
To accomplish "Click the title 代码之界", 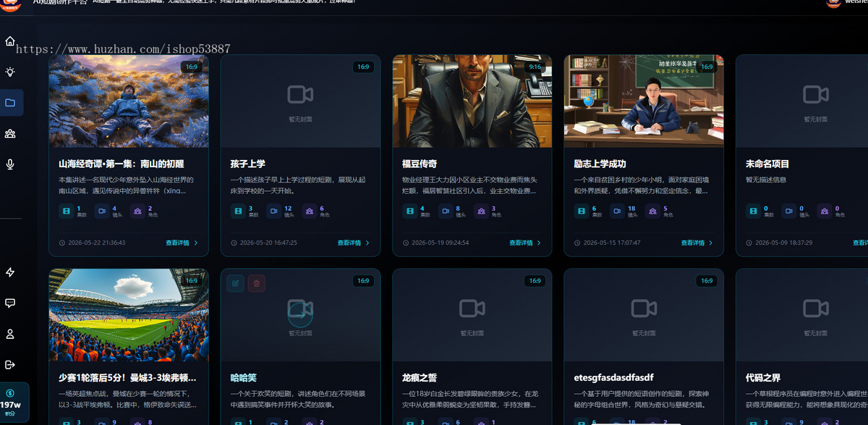I will coord(763,378).
